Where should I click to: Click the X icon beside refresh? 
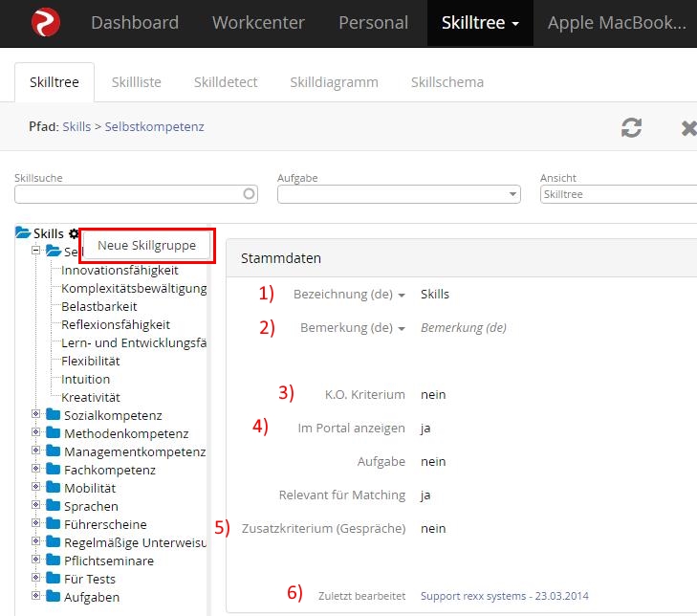[x=689, y=128]
